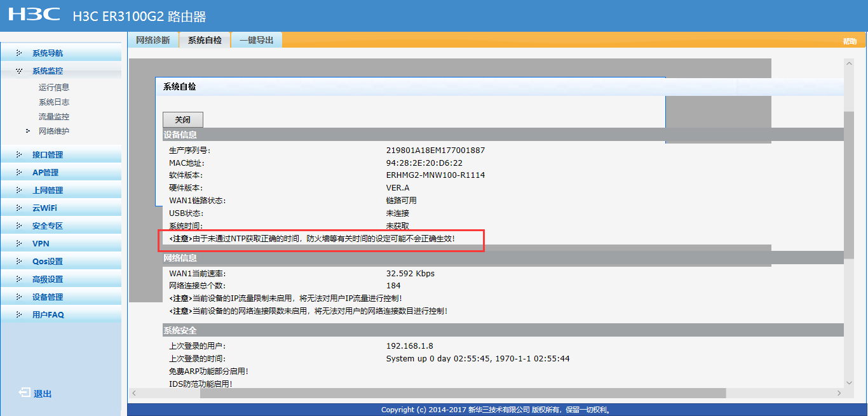Open the 高级设置 menu
Image resolution: width=868 pixels, height=416 pixels.
(48, 279)
